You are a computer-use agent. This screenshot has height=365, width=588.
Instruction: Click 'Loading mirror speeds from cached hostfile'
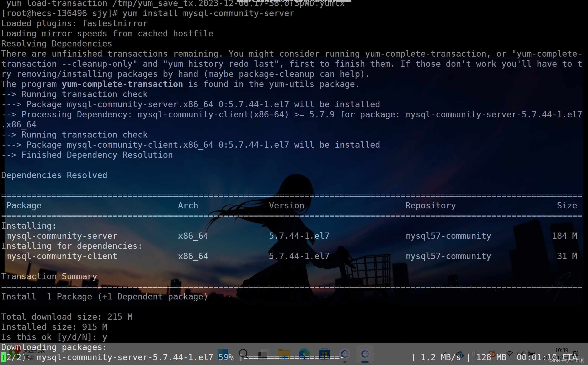(x=107, y=34)
